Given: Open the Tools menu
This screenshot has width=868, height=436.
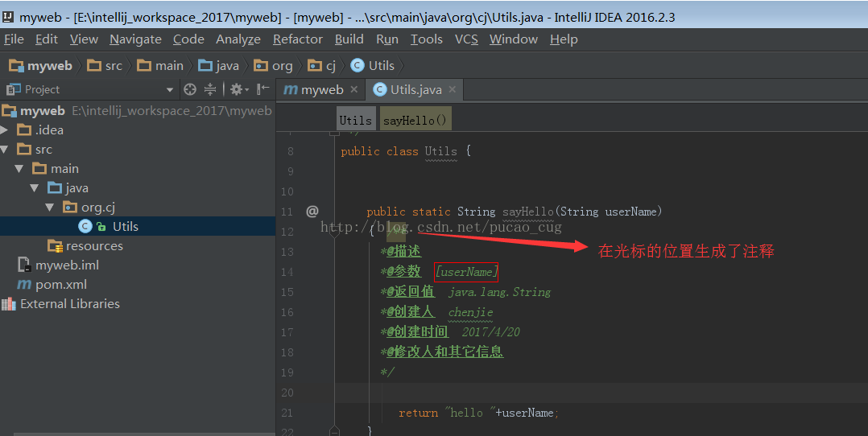Looking at the screenshot, I should point(426,39).
